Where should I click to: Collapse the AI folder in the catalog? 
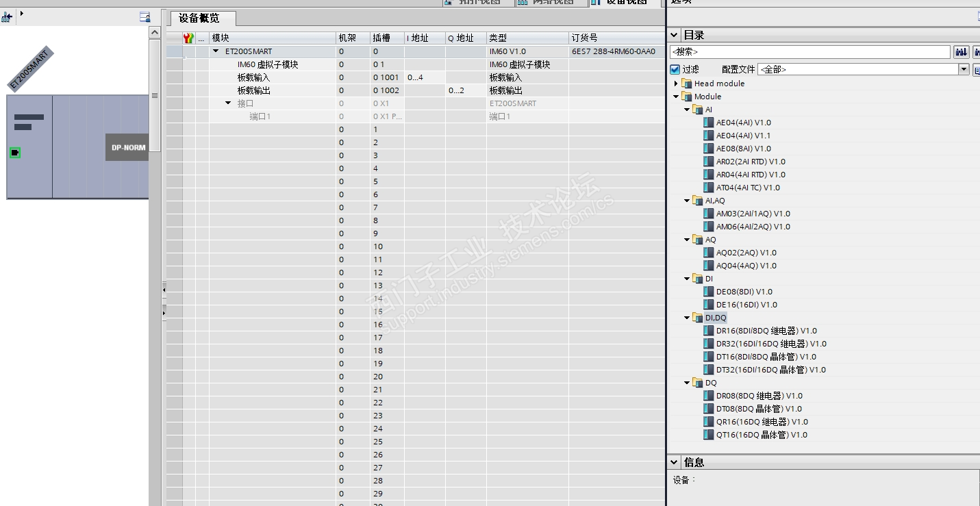pyautogui.click(x=687, y=110)
